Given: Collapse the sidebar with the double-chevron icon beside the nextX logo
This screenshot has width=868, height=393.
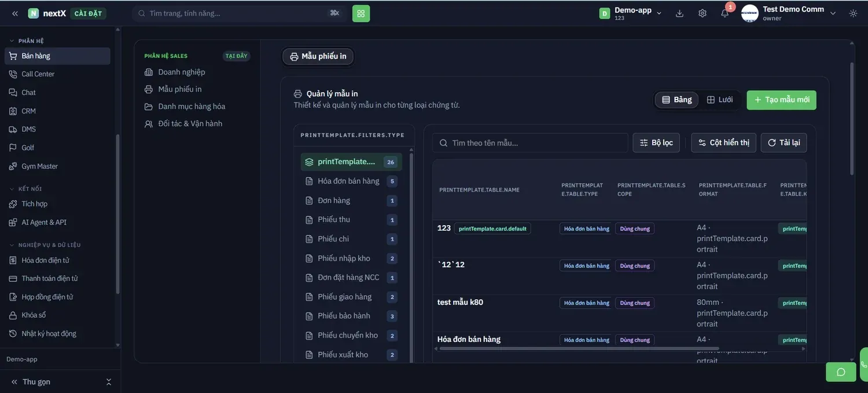Looking at the screenshot, I should click(x=15, y=13).
